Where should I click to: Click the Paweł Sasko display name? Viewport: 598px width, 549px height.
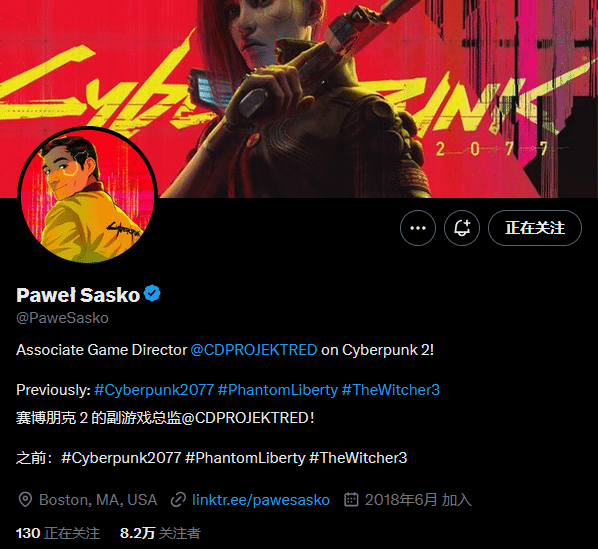click(78, 295)
